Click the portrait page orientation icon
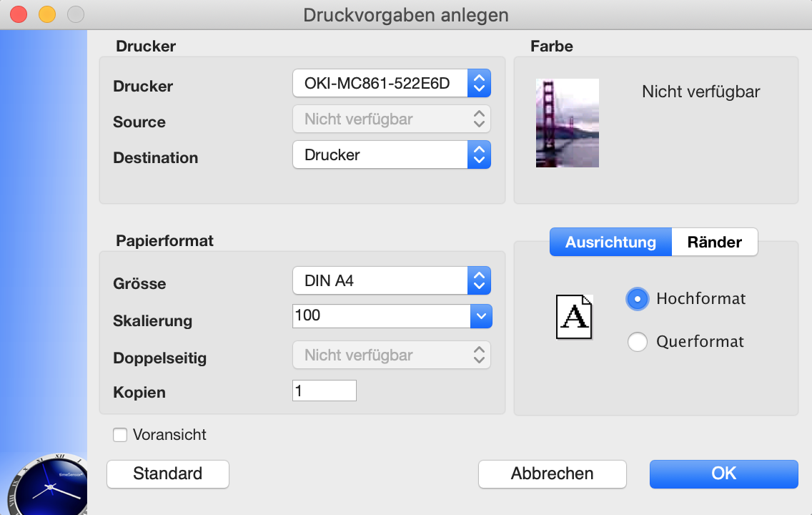 [x=574, y=317]
